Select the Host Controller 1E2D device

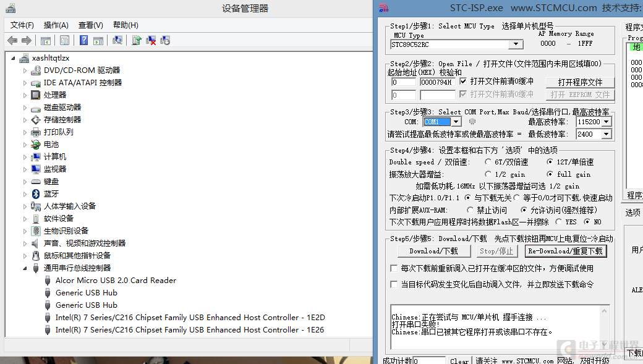[190, 317]
